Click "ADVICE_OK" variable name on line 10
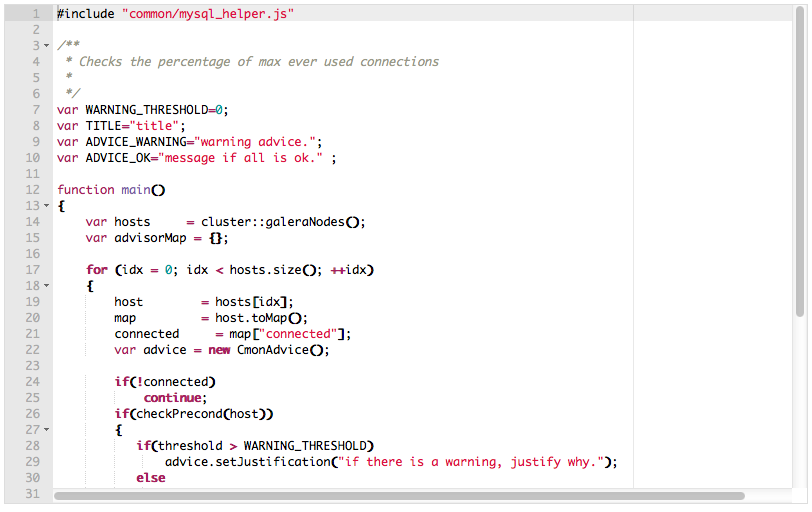This screenshot has width=812, height=512. tap(118, 158)
